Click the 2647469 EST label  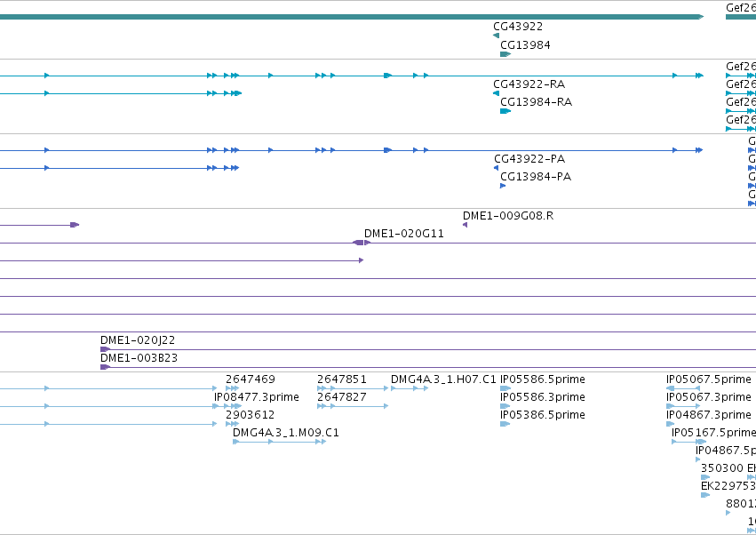tap(251, 379)
